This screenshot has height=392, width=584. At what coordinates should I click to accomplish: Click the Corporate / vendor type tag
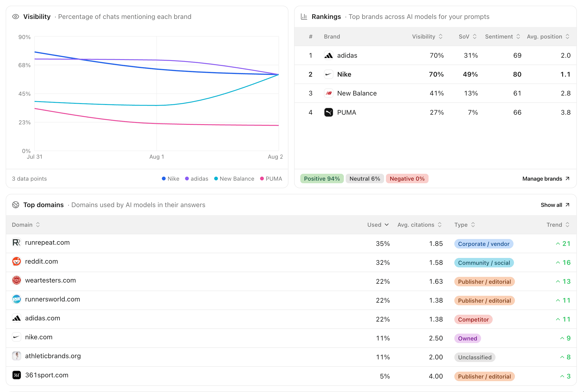[x=484, y=244]
